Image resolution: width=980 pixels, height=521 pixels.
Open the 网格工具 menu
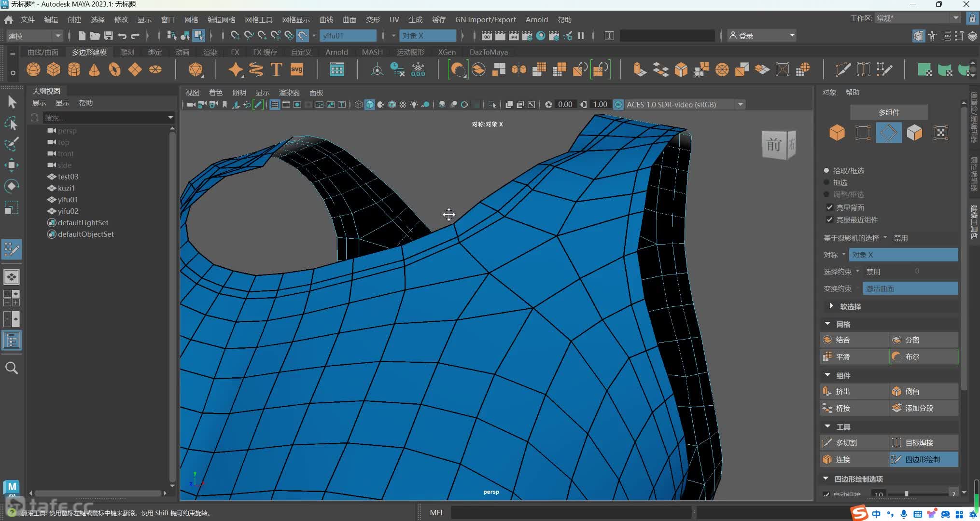pyautogui.click(x=259, y=20)
